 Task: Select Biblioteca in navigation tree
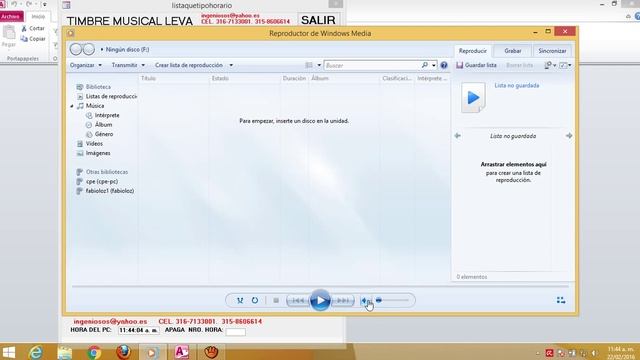[98, 87]
